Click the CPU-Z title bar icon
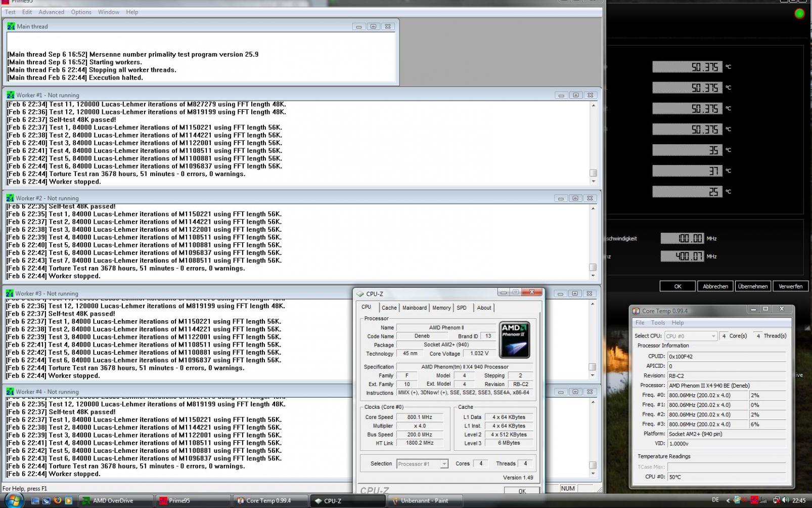 (x=360, y=293)
